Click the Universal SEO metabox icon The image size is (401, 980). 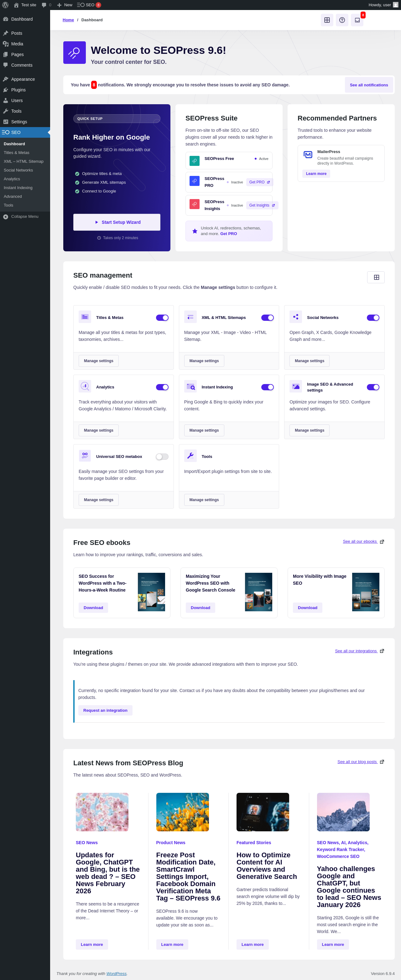click(85, 456)
